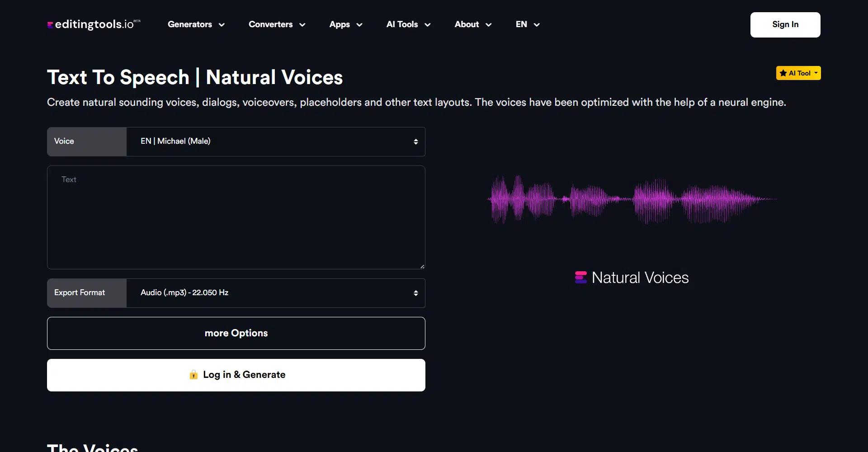Click the lock icon on Generate button
Screen dimensions: 868x452
193,375
